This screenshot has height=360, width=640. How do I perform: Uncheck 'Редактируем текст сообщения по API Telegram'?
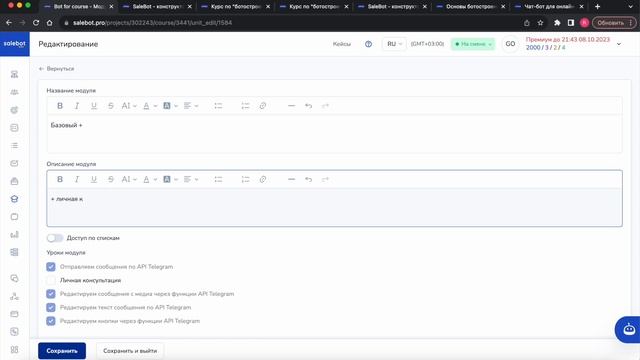[51, 307]
